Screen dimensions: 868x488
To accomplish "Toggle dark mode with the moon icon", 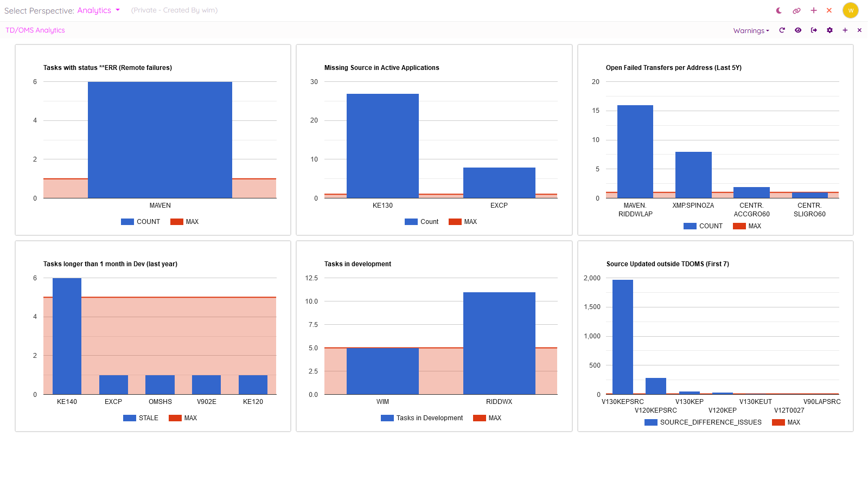I will [779, 10].
